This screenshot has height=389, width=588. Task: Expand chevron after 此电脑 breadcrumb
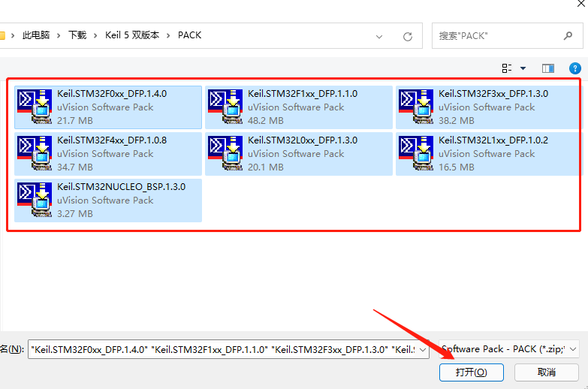click(x=59, y=35)
